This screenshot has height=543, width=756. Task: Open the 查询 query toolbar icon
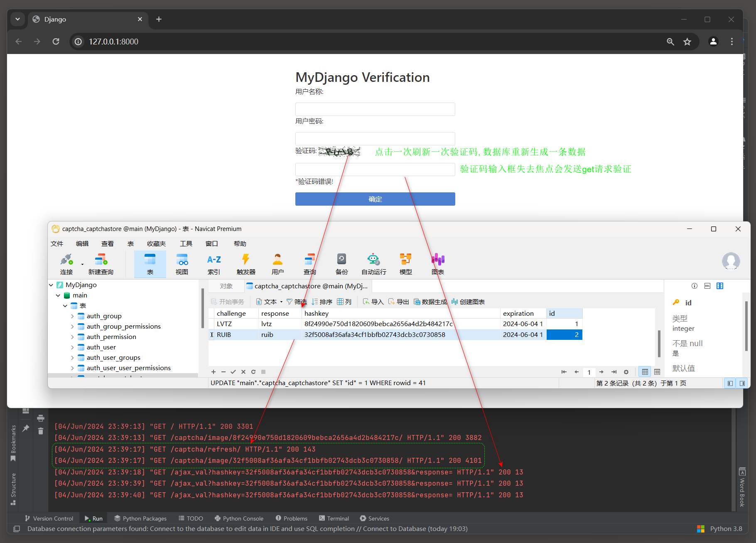coord(310,264)
